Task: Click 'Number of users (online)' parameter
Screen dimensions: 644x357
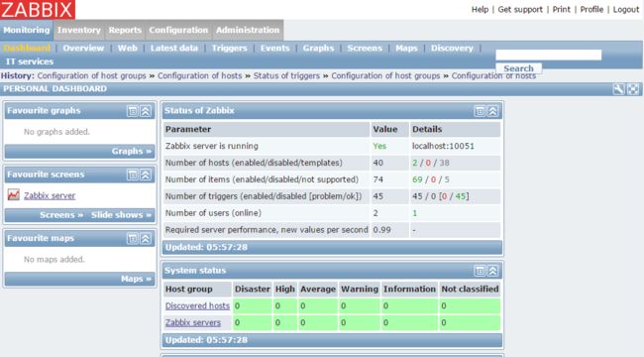Action: pos(213,213)
